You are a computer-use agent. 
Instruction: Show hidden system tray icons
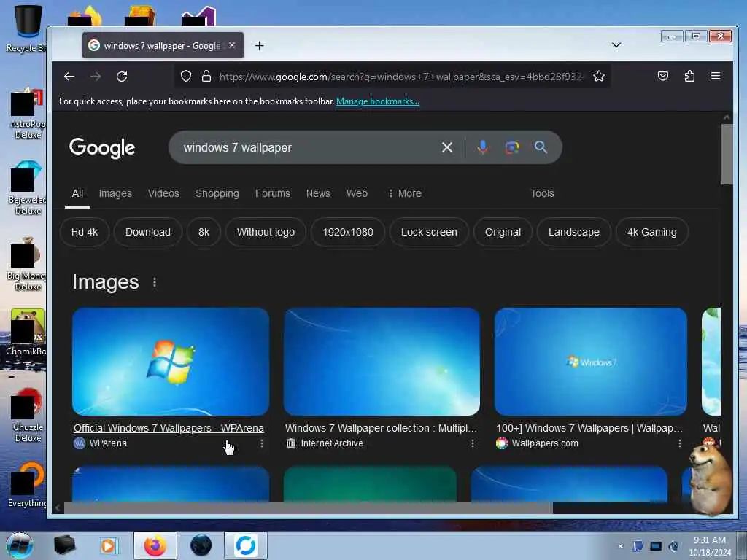(x=620, y=546)
